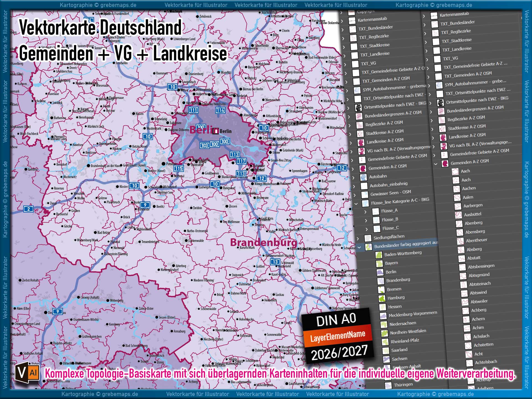Screen dimensions: 532x399
Task: Click the Autobahn layer thumbnail
Action: 363,177
